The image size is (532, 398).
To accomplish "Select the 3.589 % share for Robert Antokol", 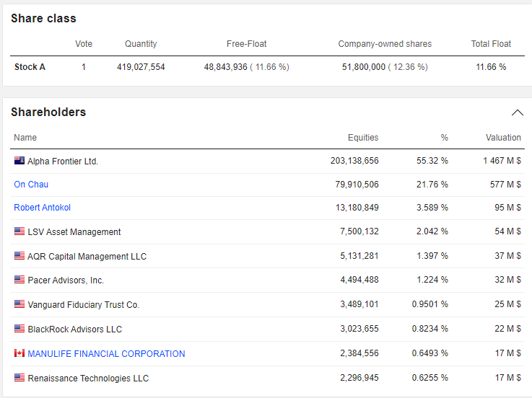I will click(432, 208).
